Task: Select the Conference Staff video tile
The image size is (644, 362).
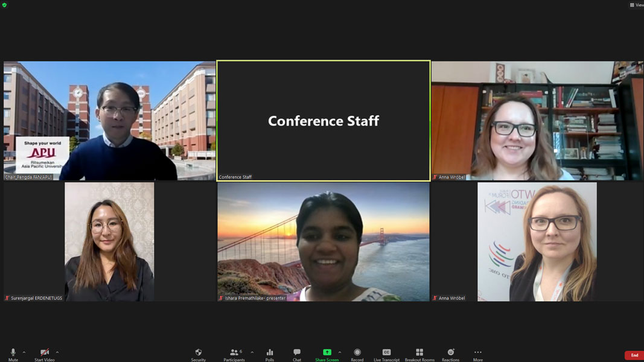Action: coord(324,121)
